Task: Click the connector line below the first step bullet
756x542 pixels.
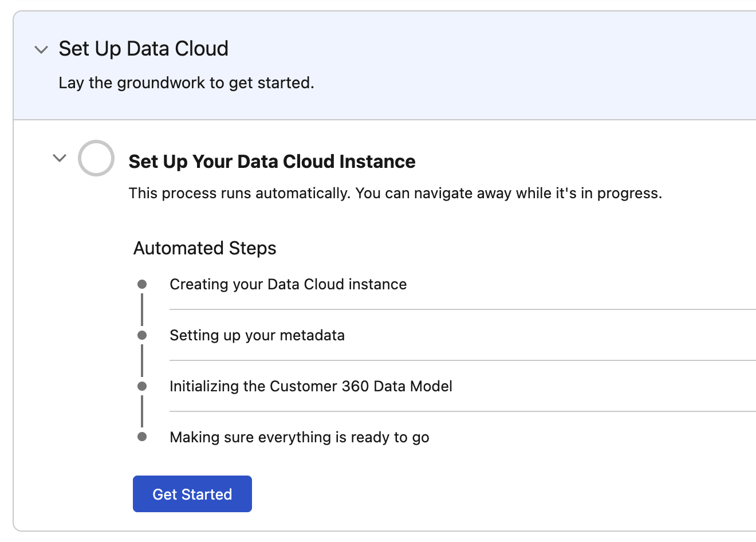Action: pos(142,309)
